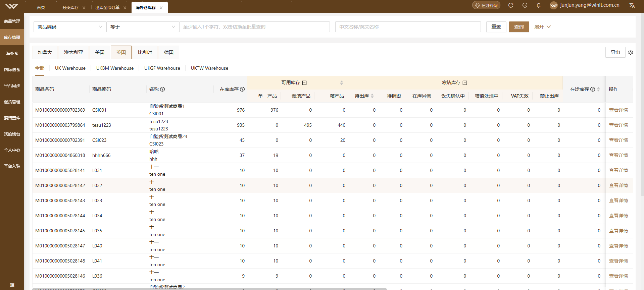Click the user avatar icon
Viewport: 644px width, 290px height.
coord(554,5)
